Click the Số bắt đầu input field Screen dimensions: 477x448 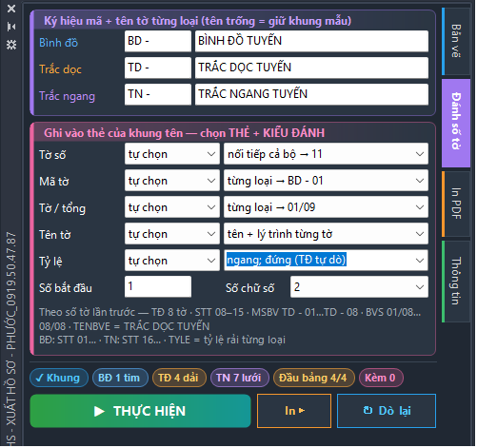point(158,287)
